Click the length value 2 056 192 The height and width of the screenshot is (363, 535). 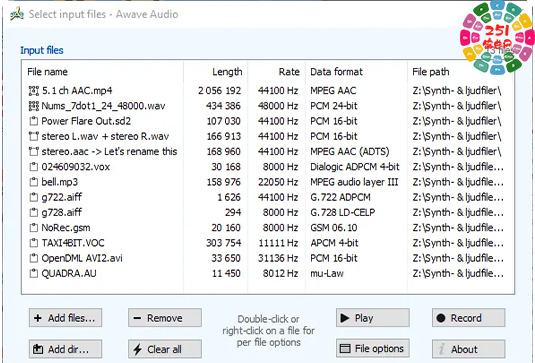tap(219, 91)
